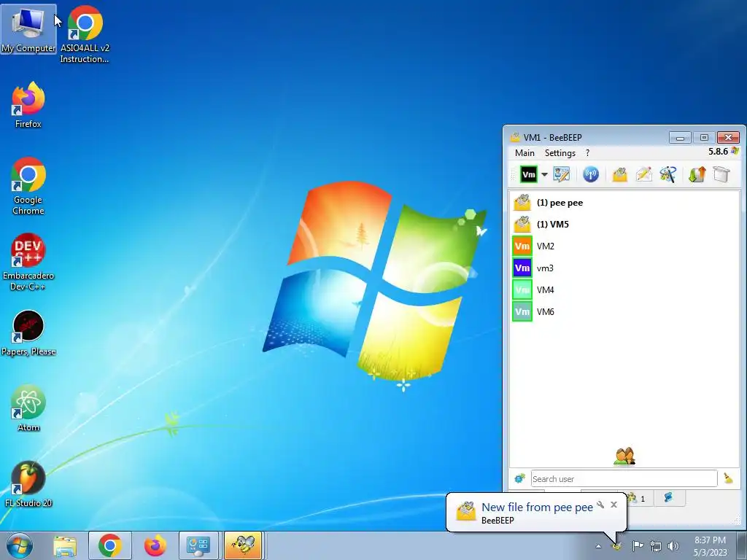Focus the Search user field
The height and width of the screenshot is (560, 747).
[624, 478]
